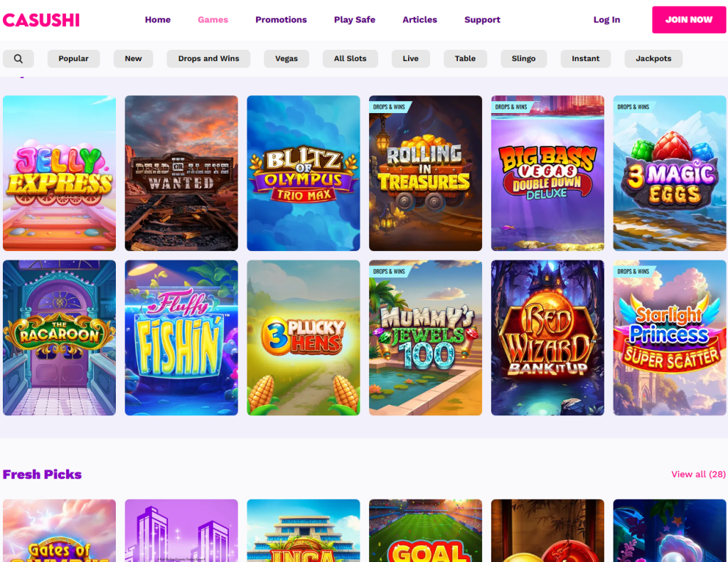Select the Fluffy Fishin' game
This screenshot has height=562, width=728.
pyautogui.click(x=181, y=337)
